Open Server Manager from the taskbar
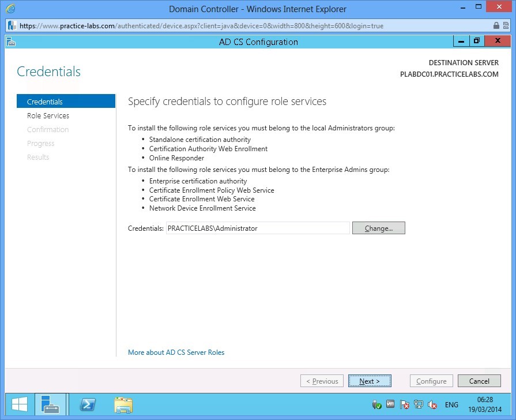Viewport: 516px width, 420px height. pos(51,404)
